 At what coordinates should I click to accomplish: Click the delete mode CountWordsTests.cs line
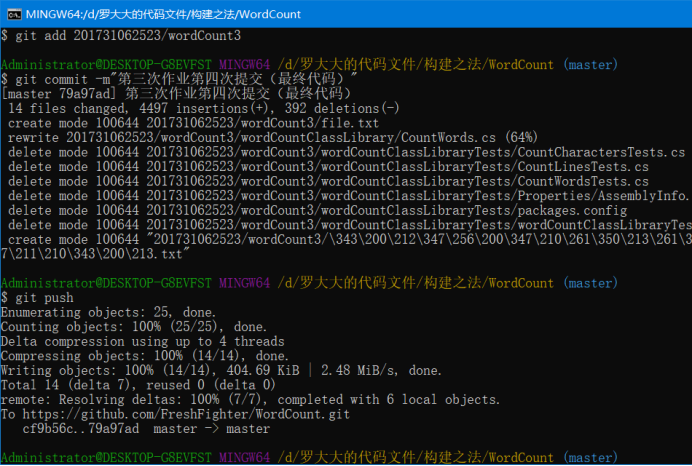pos(328,181)
